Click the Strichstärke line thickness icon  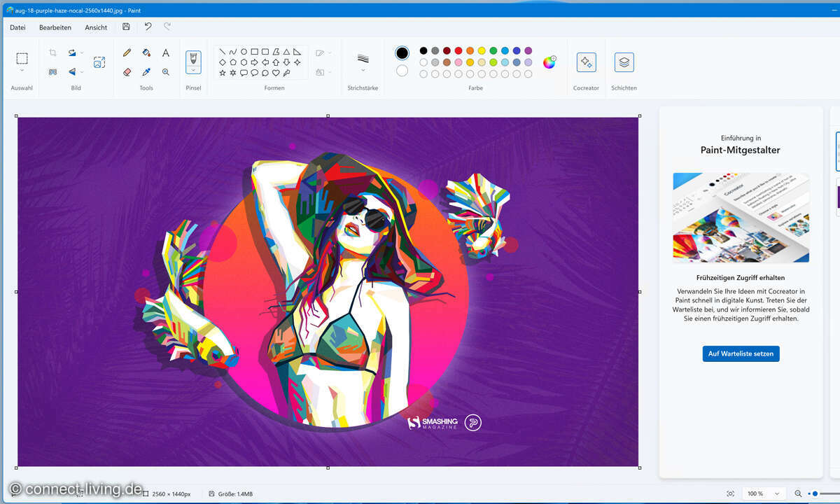click(363, 58)
